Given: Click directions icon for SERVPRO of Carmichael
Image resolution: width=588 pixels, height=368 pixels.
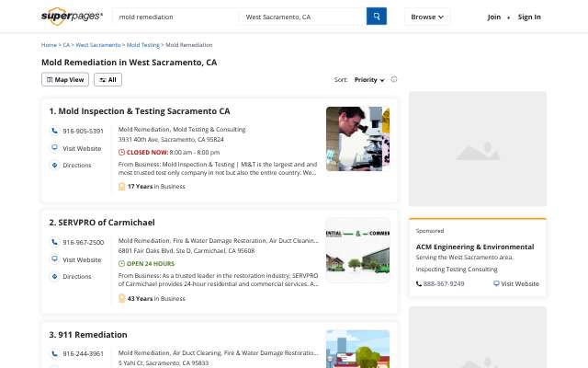Looking at the screenshot, I should click(55, 276).
